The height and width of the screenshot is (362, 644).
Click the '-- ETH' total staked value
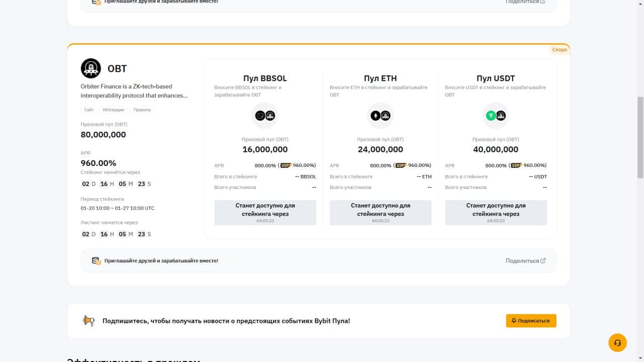click(424, 176)
